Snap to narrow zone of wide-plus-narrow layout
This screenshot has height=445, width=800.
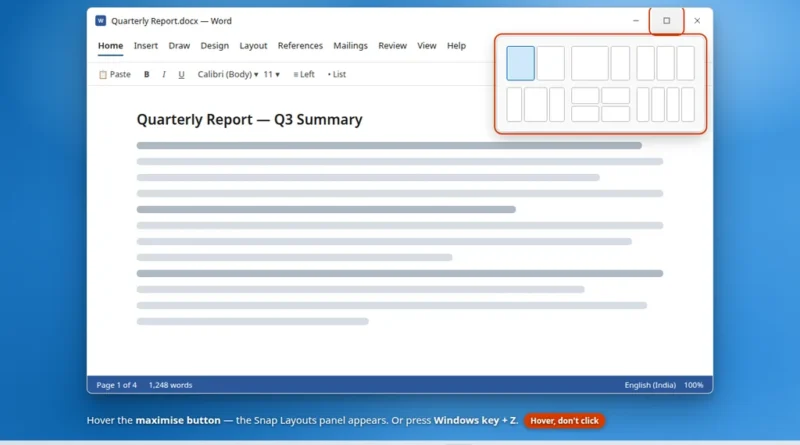620,63
